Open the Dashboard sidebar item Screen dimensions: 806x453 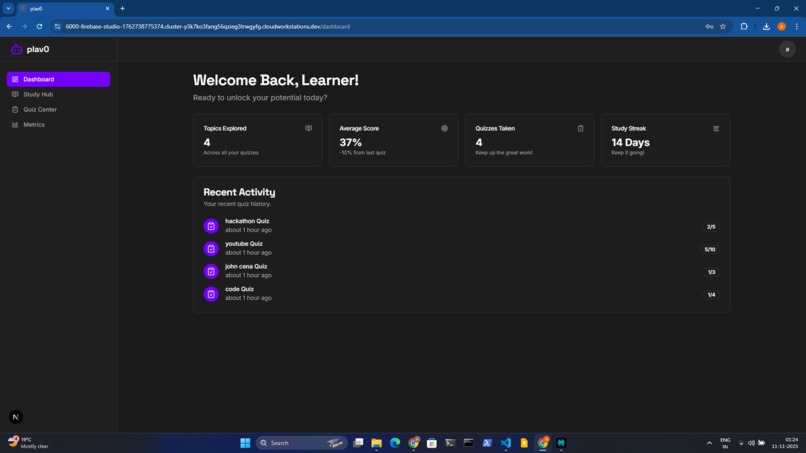click(x=59, y=79)
